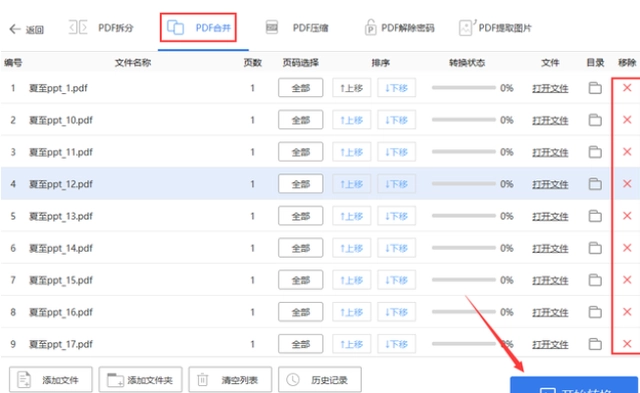Viewport: 640px width, 393px height.
Task: Click ↑上移 for 夏至ppt_17.pdf
Action: 351,344
